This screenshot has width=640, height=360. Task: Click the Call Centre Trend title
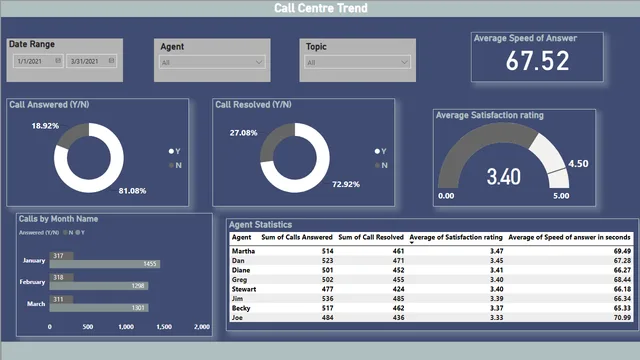coord(321,8)
